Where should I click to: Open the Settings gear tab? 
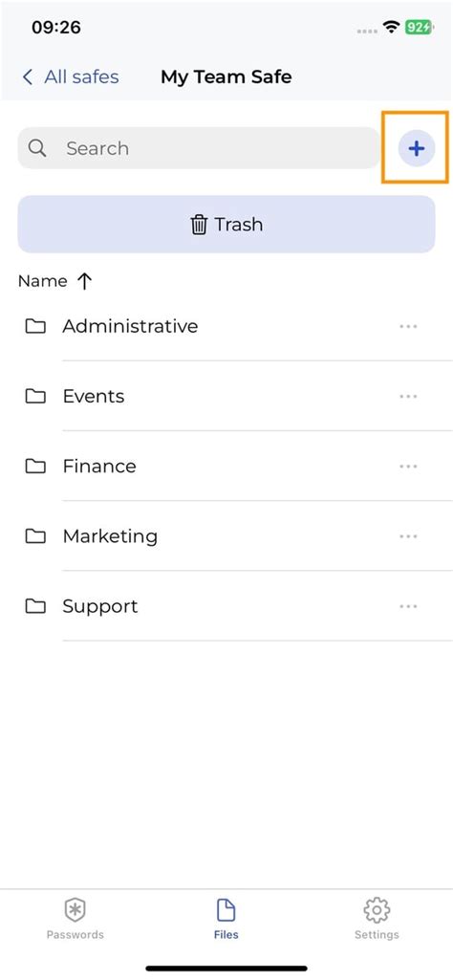(x=377, y=919)
